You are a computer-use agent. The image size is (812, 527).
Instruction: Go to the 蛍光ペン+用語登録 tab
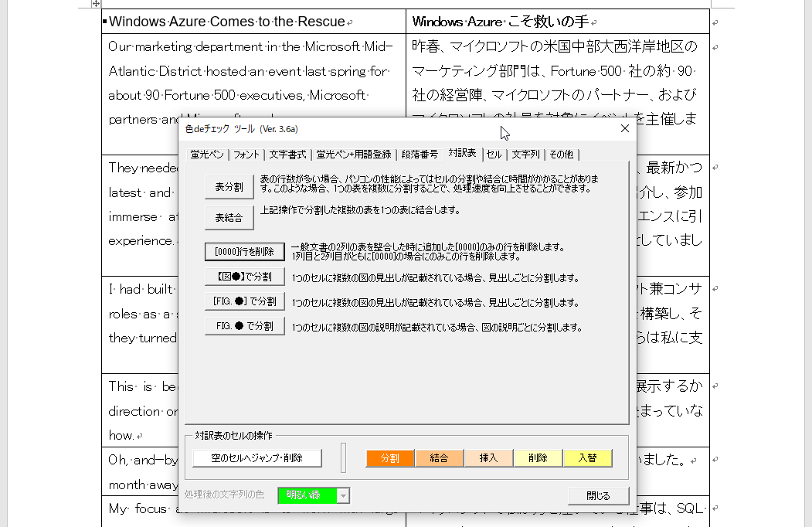(x=354, y=155)
